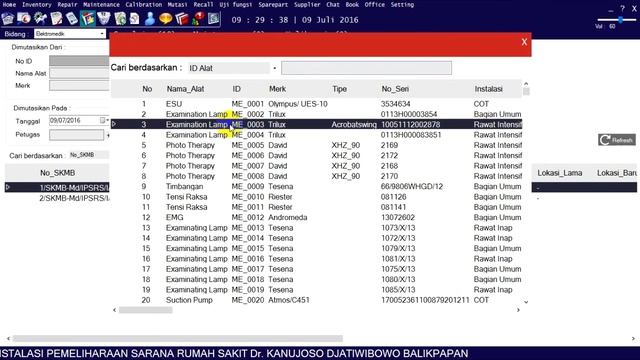Viewport: 640px width, 360px height.
Task: Open the Calibration toolbar icon
Action: tap(72, 19)
